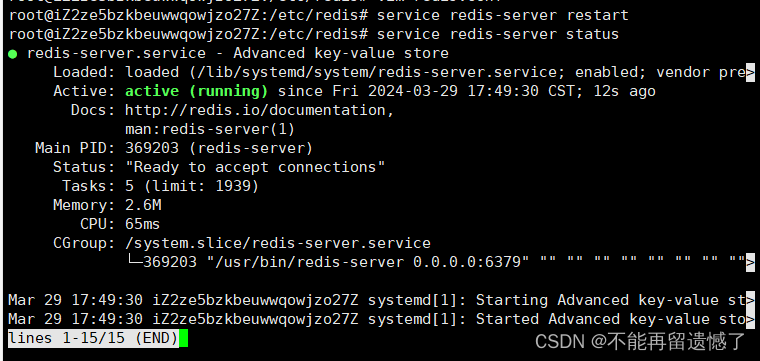Click the Tasks 5 (limit: 1939) text

pyautogui.click(x=192, y=186)
